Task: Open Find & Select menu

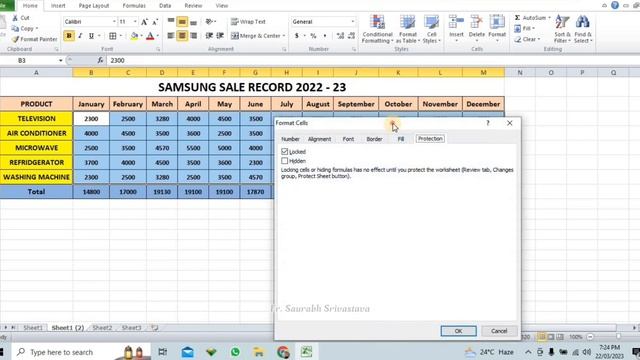Action: point(583,29)
